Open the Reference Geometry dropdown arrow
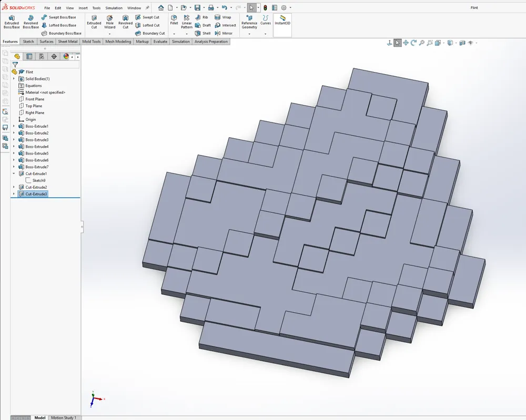The image size is (526, 420). coord(249,34)
